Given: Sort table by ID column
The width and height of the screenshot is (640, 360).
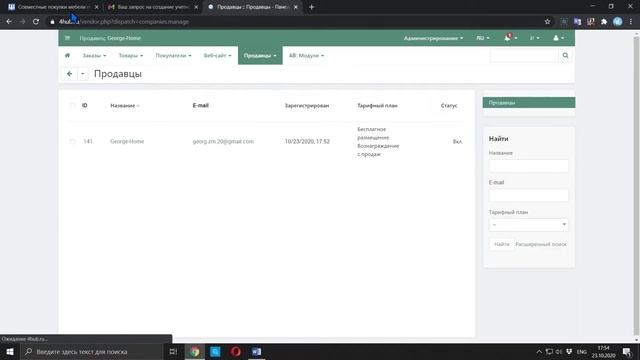Looking at the screenshot, I should point(84,105).
